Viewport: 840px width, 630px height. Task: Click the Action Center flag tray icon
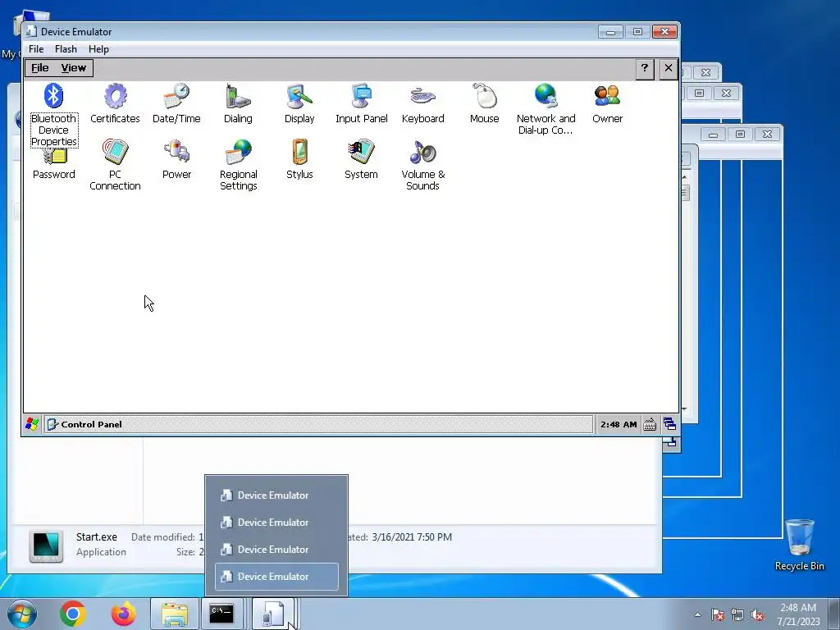[x=718, y=615]
